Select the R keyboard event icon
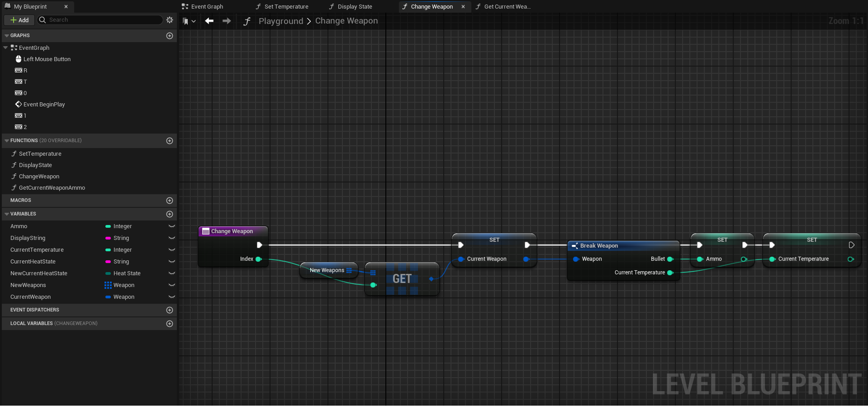Screen dimensions: 868x407 [x=19, y=70]
